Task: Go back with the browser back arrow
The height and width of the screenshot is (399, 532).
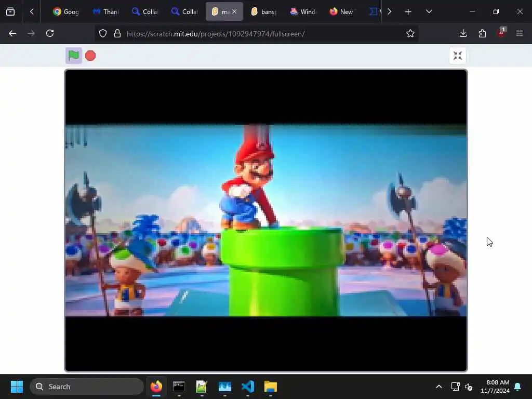Action: (x=12, y=33)
